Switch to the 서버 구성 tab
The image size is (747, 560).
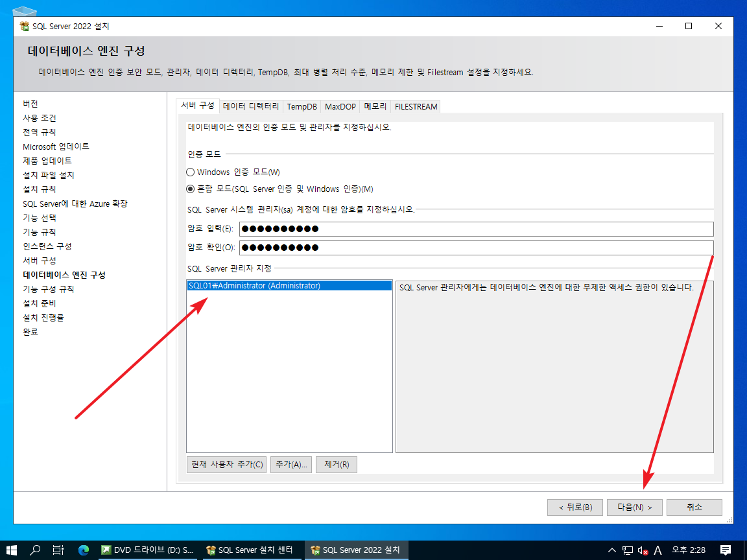coord(198,106)
